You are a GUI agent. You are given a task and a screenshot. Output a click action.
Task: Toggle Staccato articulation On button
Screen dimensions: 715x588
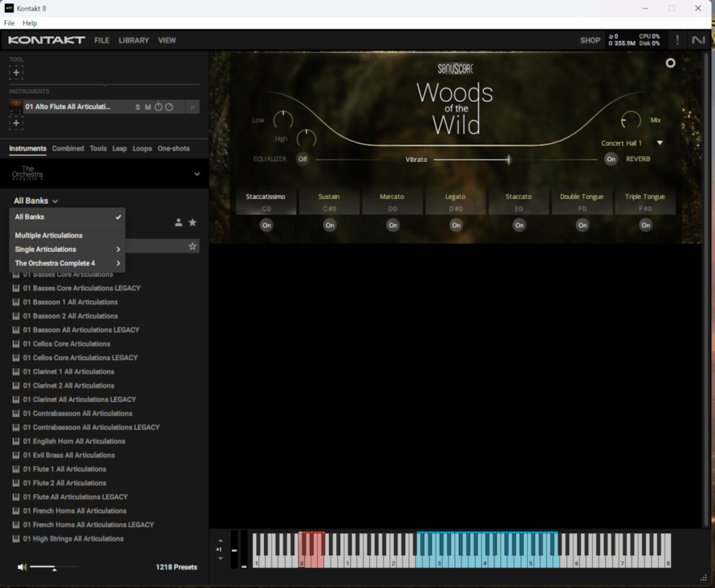(519, 226)
